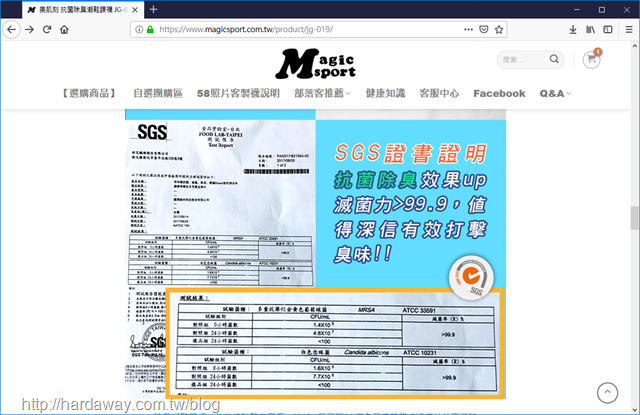Expand the 部落客推薦 dropdown
Image resolution: width=640 pixels, height=415 pixels.
coord(322,93)
